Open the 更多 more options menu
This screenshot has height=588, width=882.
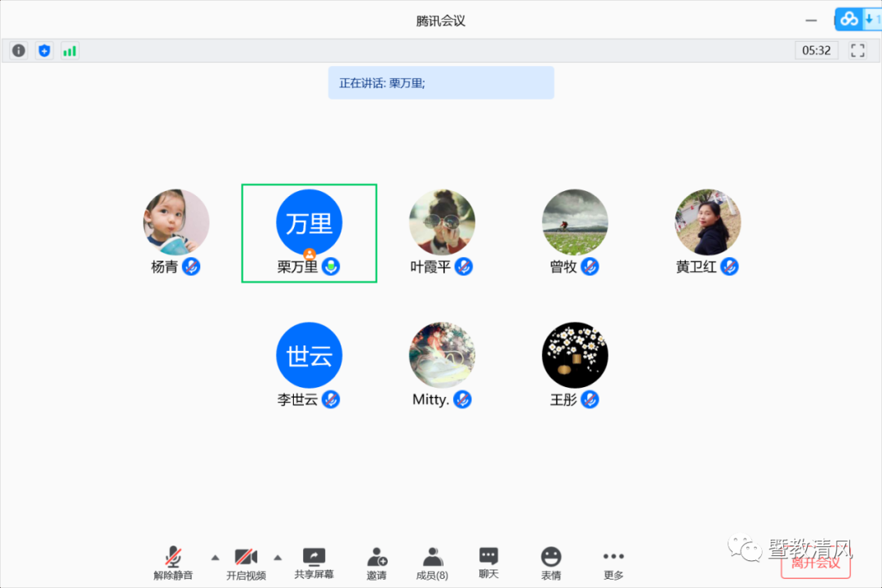pyautogui.click(x=613, y=563)
